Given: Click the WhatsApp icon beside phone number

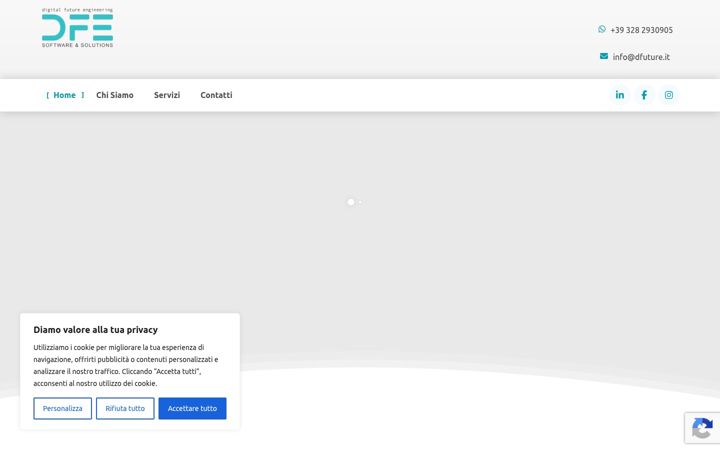Looking at the screenshot, I should [x=602, y=29].
